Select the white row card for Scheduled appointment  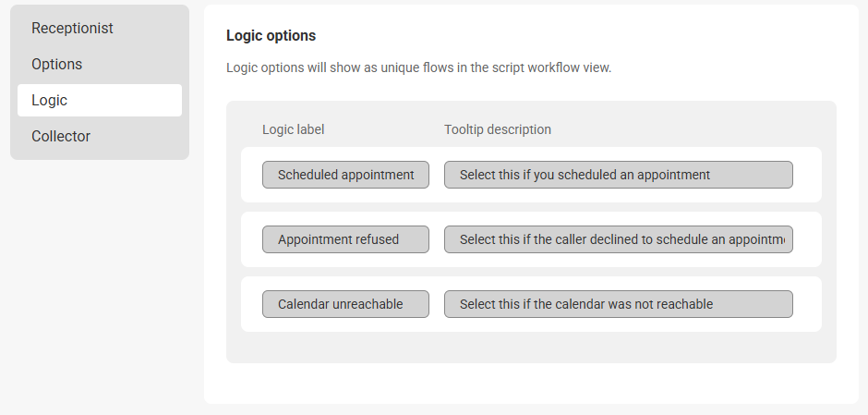pos(807,175)
